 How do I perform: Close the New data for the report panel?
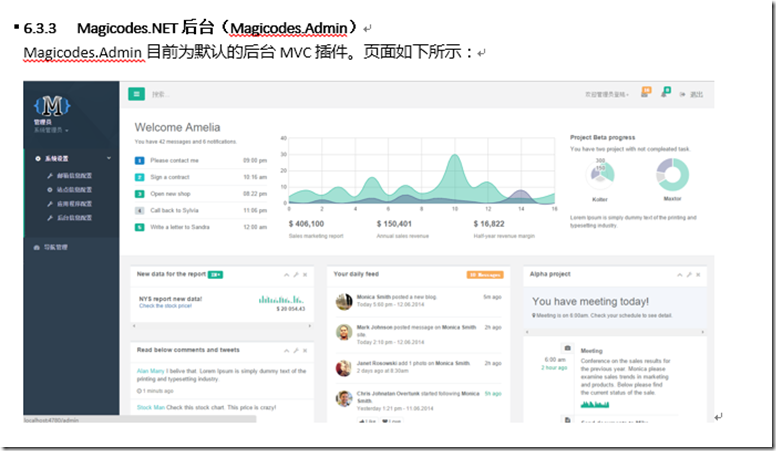click(x=305, y=275)
